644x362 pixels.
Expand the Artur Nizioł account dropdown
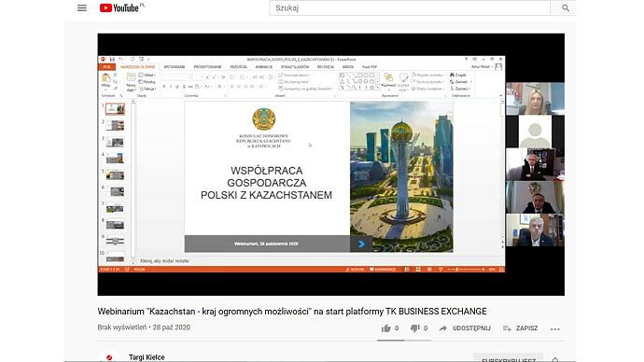pos(483,66)
